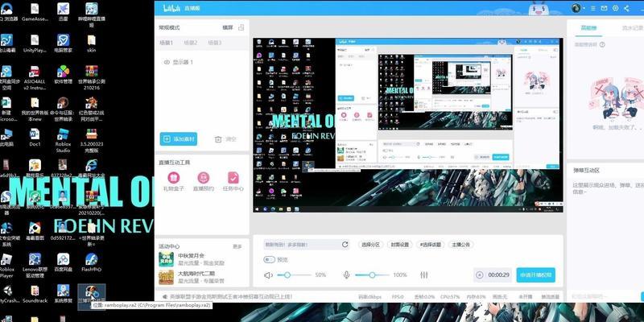
Task: Open the Roblox Studio desktop icon
Action: [x=63, y=140]
